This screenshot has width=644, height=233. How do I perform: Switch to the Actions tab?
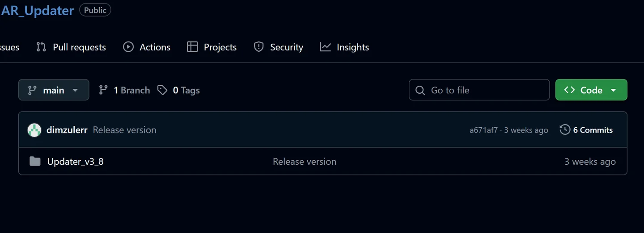(x=147, y=47)
